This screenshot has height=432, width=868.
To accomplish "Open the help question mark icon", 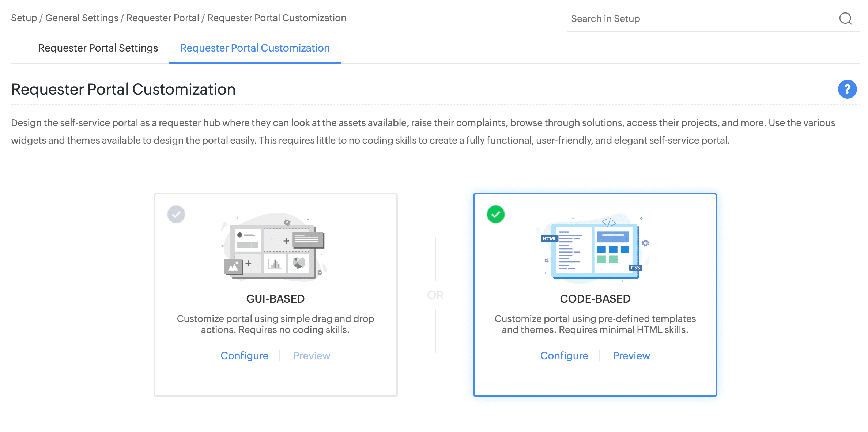I will [x=847, y=89].
